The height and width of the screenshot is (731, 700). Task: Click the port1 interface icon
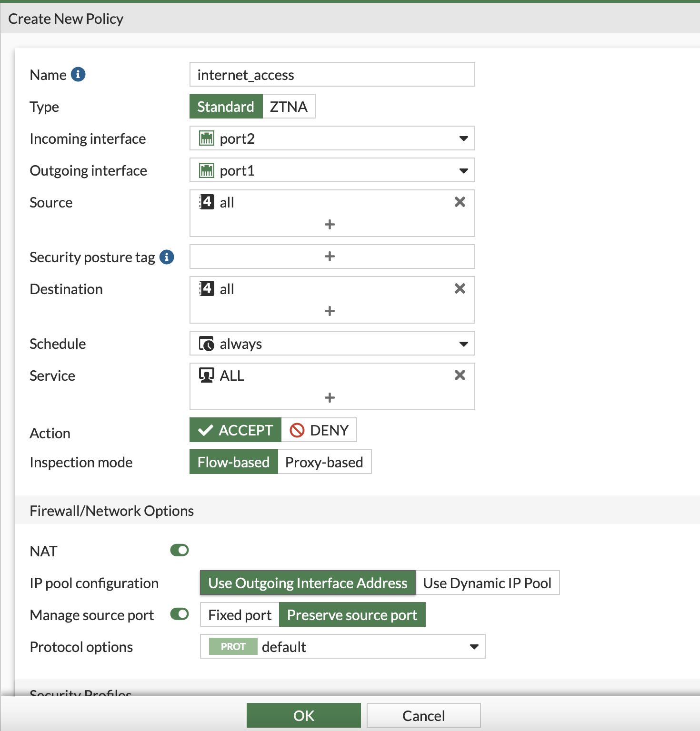206,170
